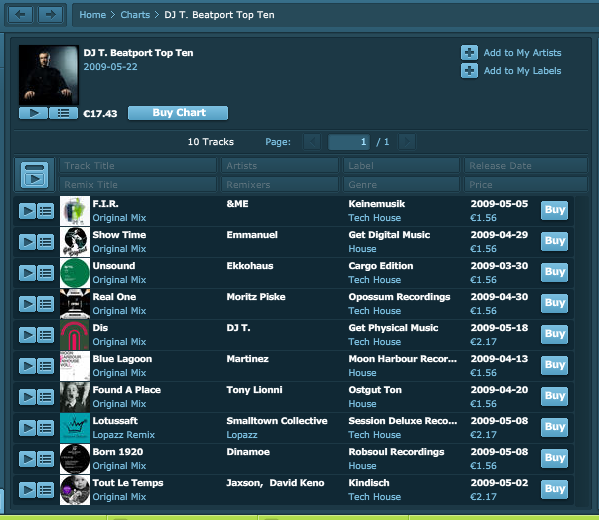Sort by the Track Title column header
This screenshot has height=520, width=599.
(x=138, y=166)
